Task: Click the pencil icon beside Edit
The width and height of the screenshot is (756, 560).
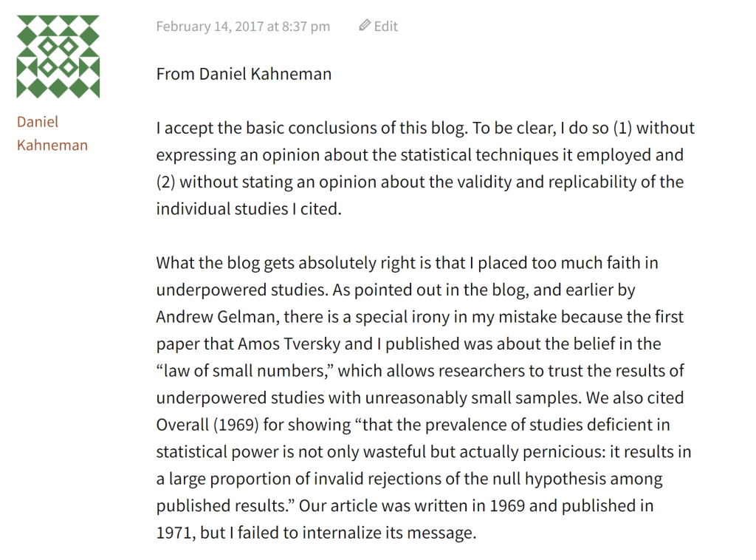Action: (365, 26)
